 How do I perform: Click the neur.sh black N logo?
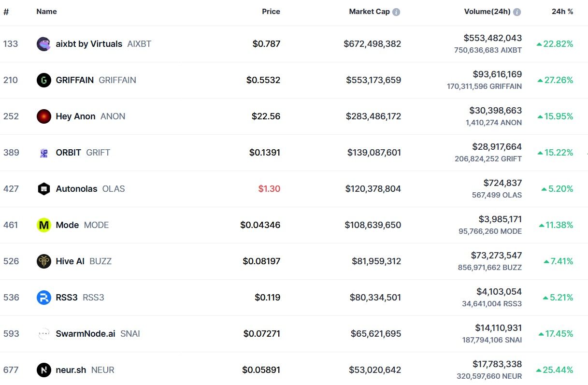point(43,370)
